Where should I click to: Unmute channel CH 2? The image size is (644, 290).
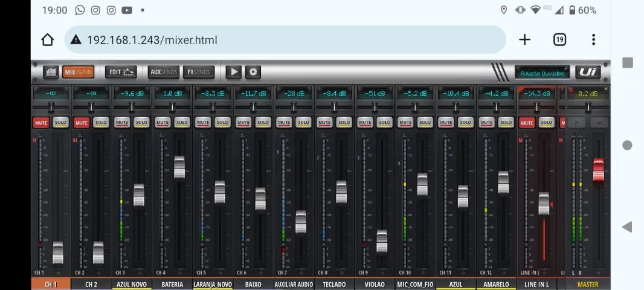coord(82,123)
